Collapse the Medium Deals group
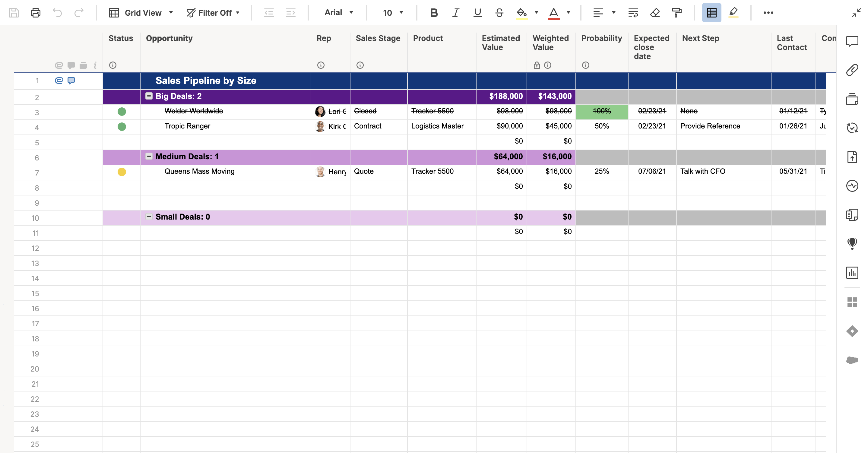868x453 pixels. pos(149,156)
